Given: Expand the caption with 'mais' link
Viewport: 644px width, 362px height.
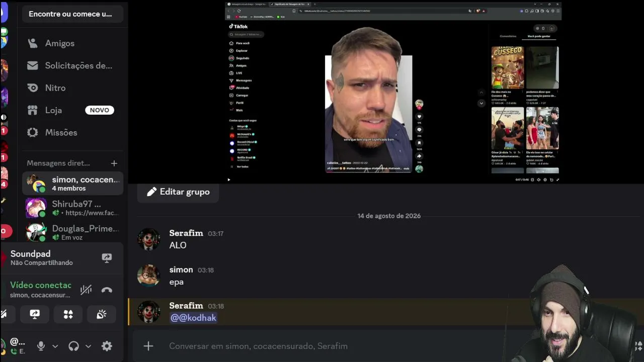Looking at the screenshot, I should coord(407,168).
